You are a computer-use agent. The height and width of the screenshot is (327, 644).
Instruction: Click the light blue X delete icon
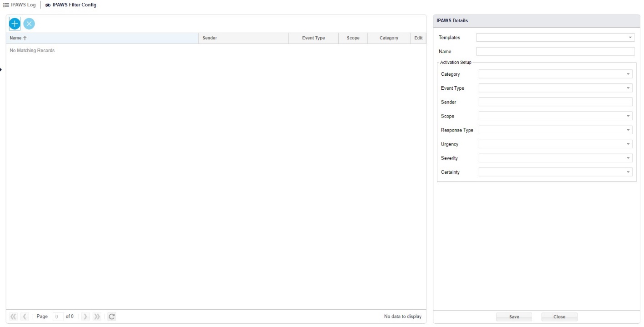[x=29, y=24]
